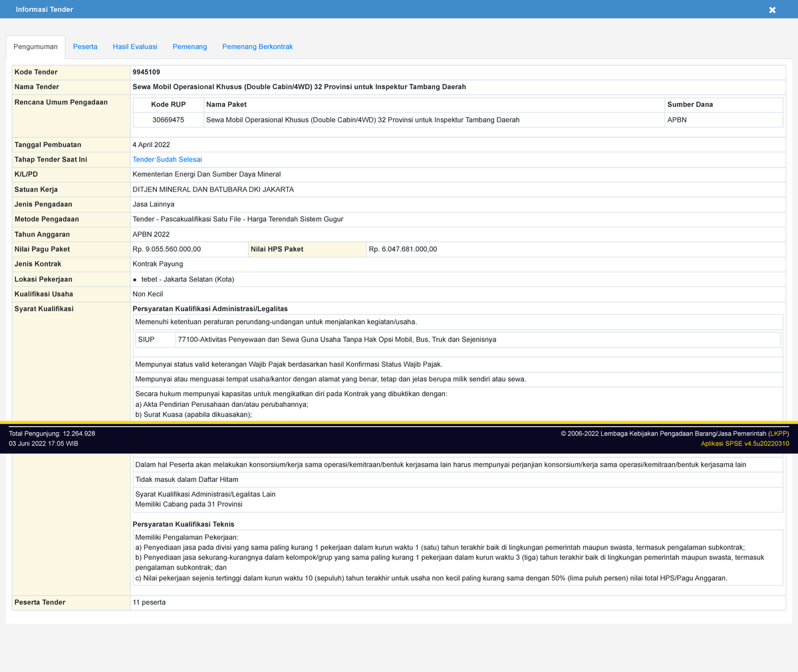Select the Kode RUP 30669475 row
Image resolution: width=798 pixels, height=672 pixels.
[168, 120]
